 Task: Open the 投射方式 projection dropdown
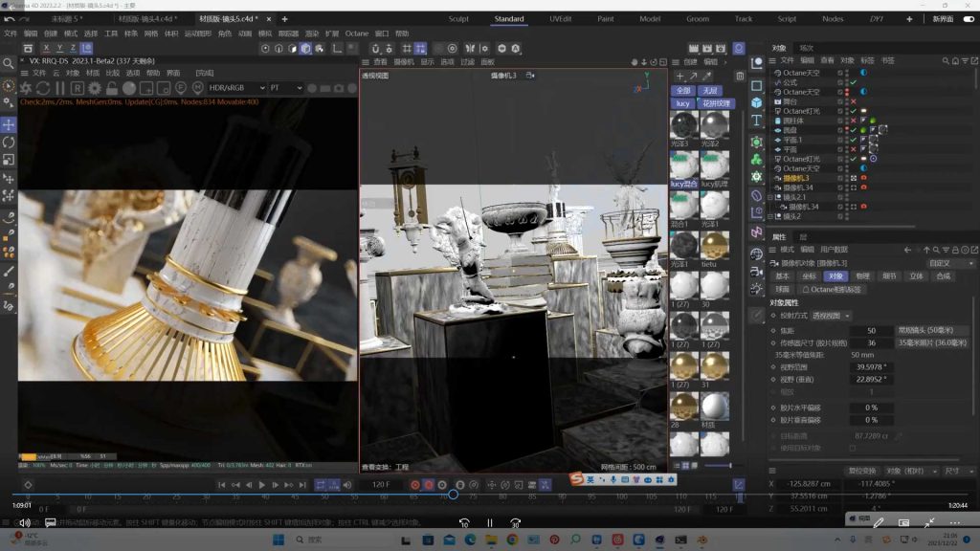[x=832, y=316]
